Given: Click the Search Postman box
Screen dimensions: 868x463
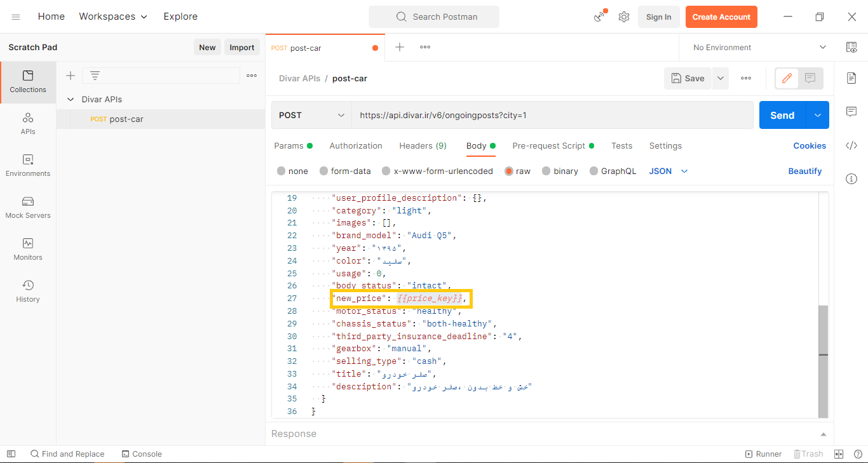Looking at the screenshot, I should [434, 17].
